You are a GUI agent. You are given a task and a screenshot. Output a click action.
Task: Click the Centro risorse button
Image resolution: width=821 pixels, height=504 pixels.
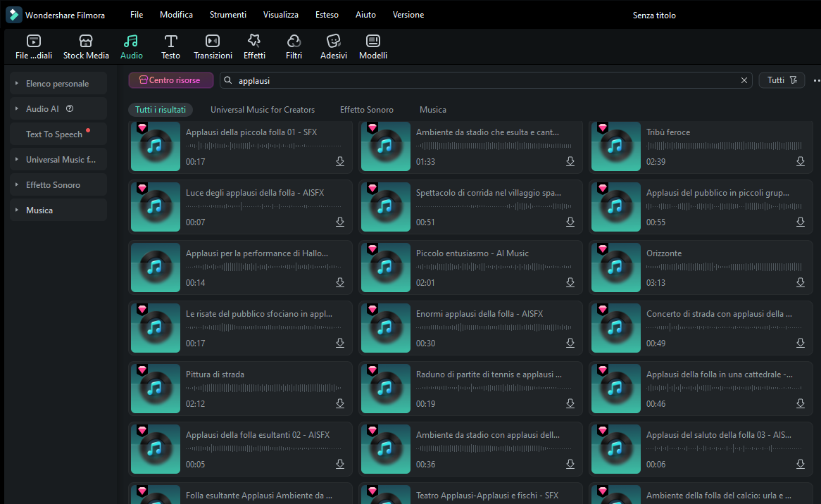point(170,80)
